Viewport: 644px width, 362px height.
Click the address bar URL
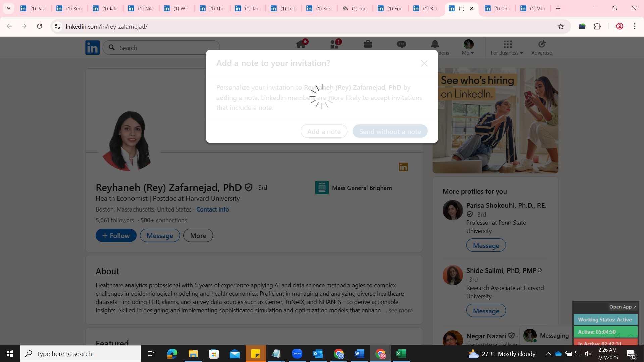click(107, 26)
